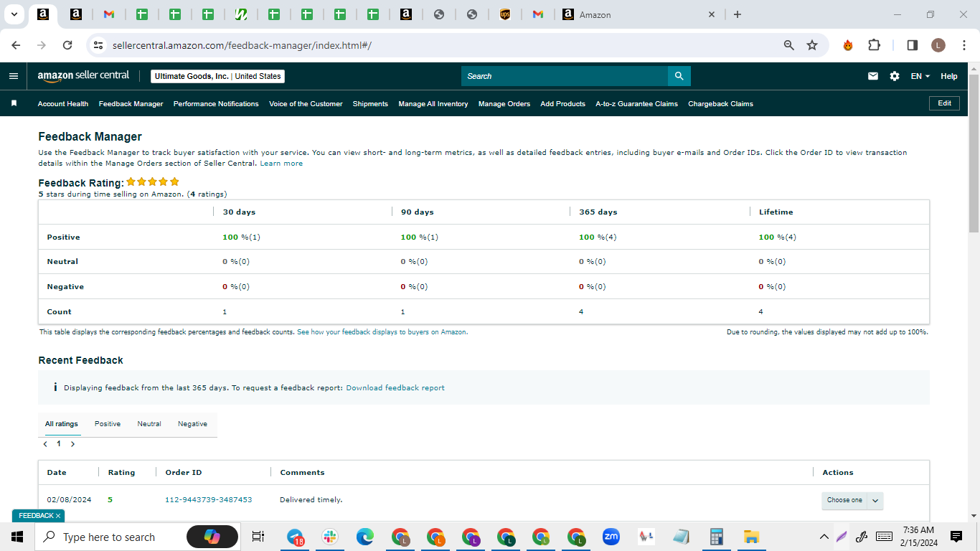Open the messages envelope icon
This screenshot has width=980, height=551.
(x=873, y=76)
